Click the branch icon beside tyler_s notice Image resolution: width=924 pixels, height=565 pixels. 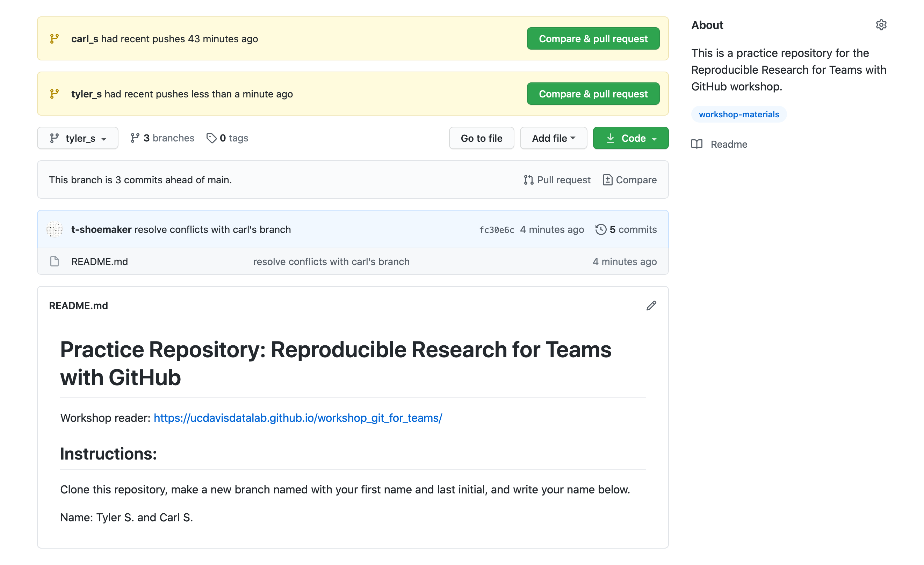(x=55, y=94)
